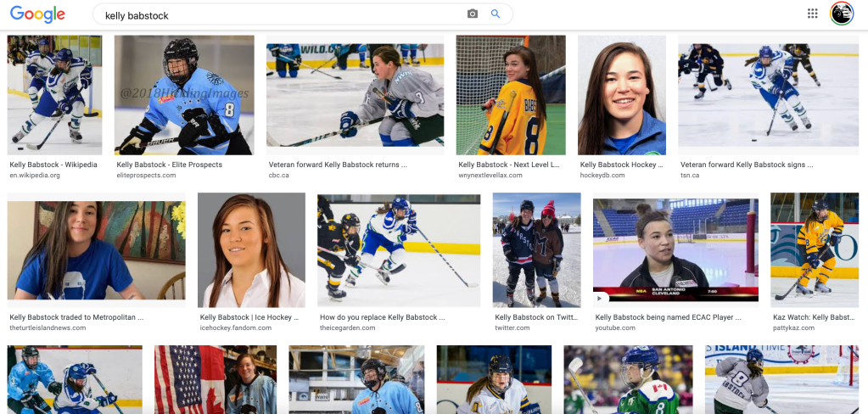868x414 pixels.
Task: Open the Kelly Babstock - Wikipedia result link
Action: tap(53, 165)
